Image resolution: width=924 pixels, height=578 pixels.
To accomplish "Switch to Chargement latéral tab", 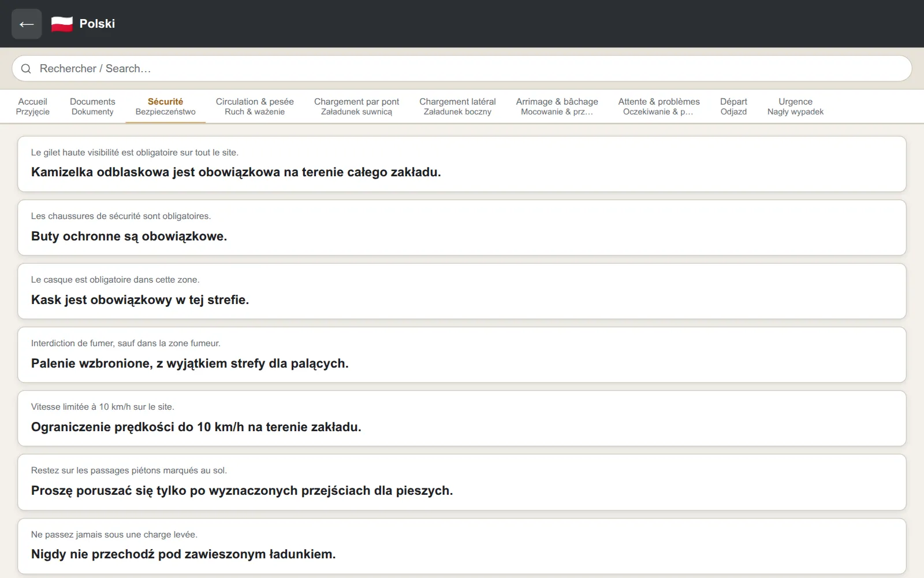I will 457,106.
